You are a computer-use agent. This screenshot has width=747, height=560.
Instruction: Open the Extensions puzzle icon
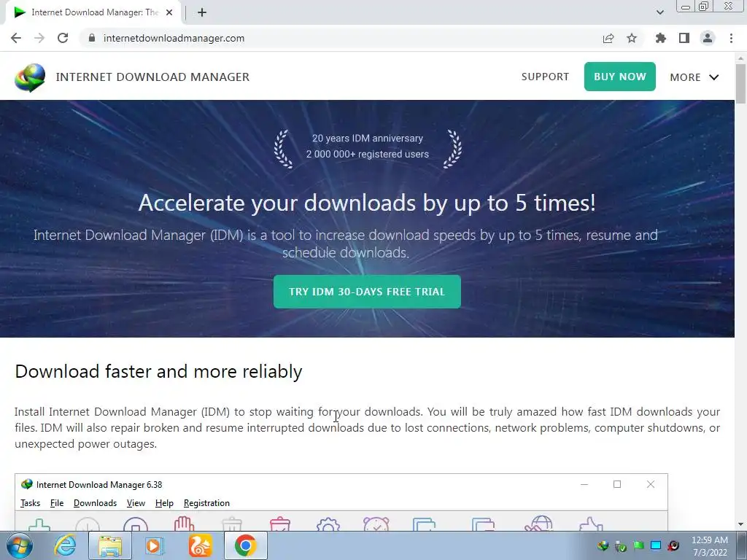[x=660, y=38]
